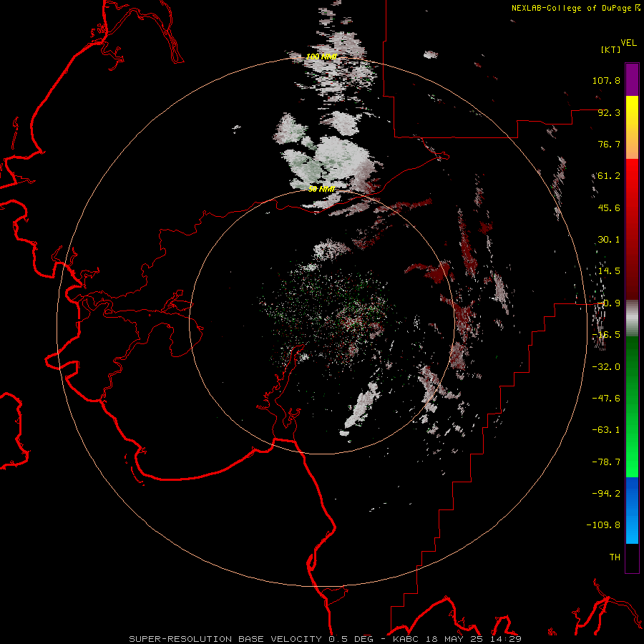The width and height of the screenshot is (644, 644).
Task: Click the KABC station identifier in the caption
Action: [x=405, y=639]
